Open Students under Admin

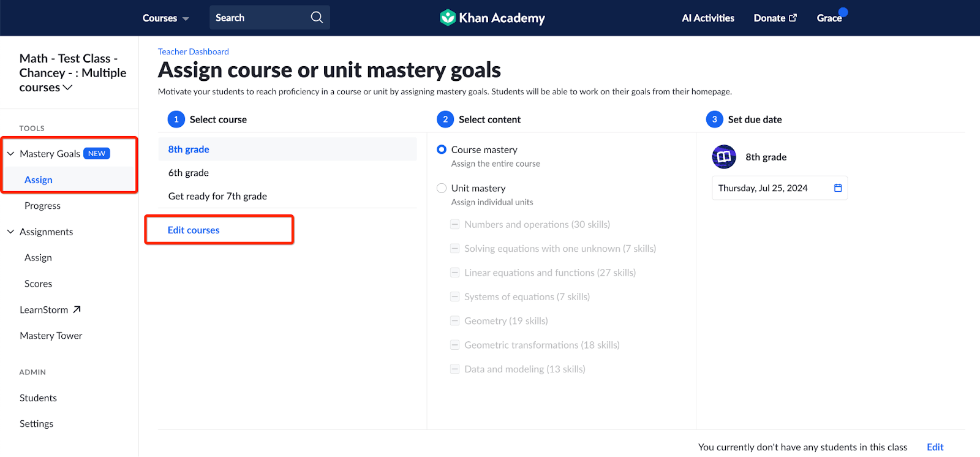point(38,398)
